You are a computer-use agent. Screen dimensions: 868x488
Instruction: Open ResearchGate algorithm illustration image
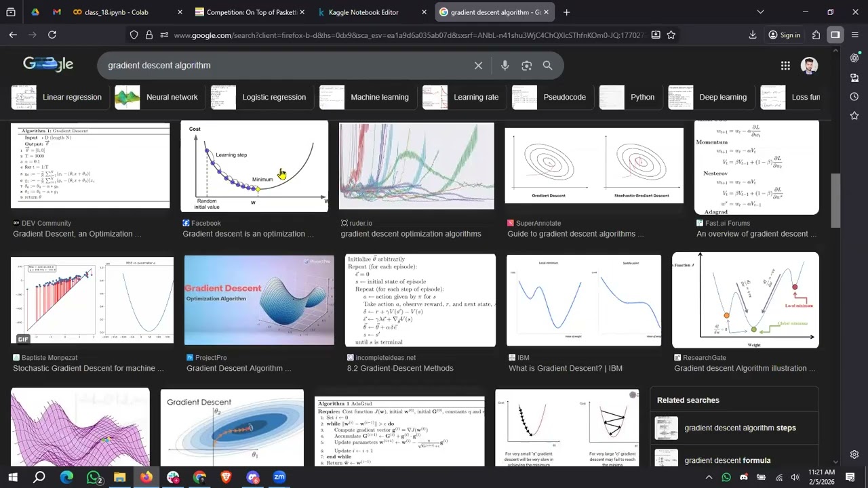pos(745,300)
